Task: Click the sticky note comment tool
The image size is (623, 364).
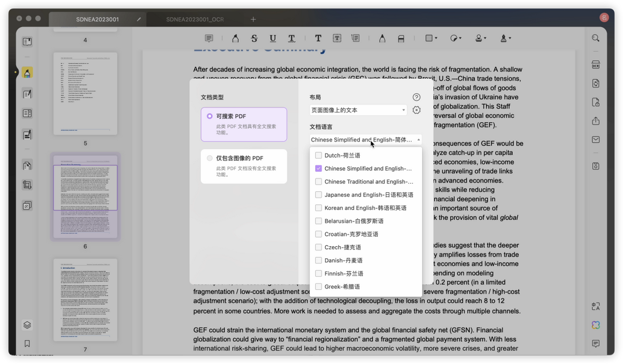Action: point(209,38)
